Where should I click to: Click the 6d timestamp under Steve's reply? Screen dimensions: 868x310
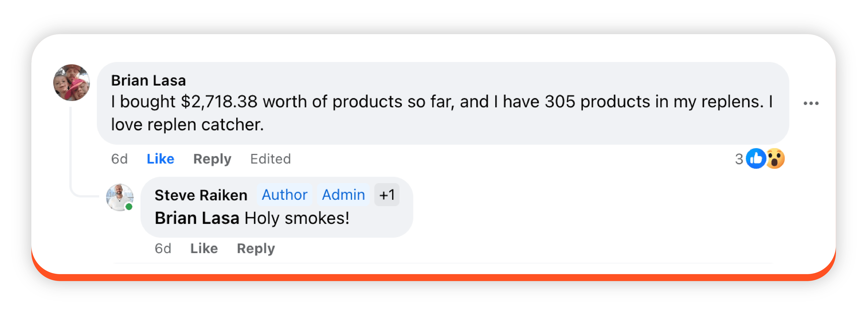(x=163, y=249)
